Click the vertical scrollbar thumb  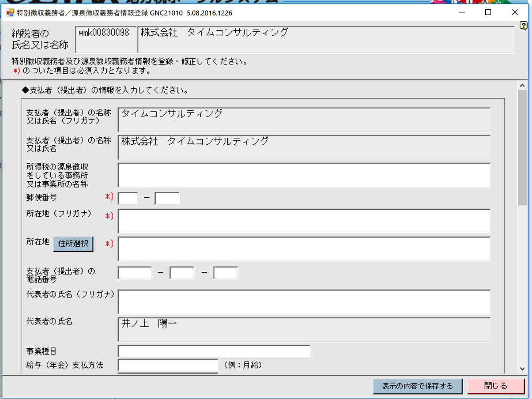(x=522, y=148)
